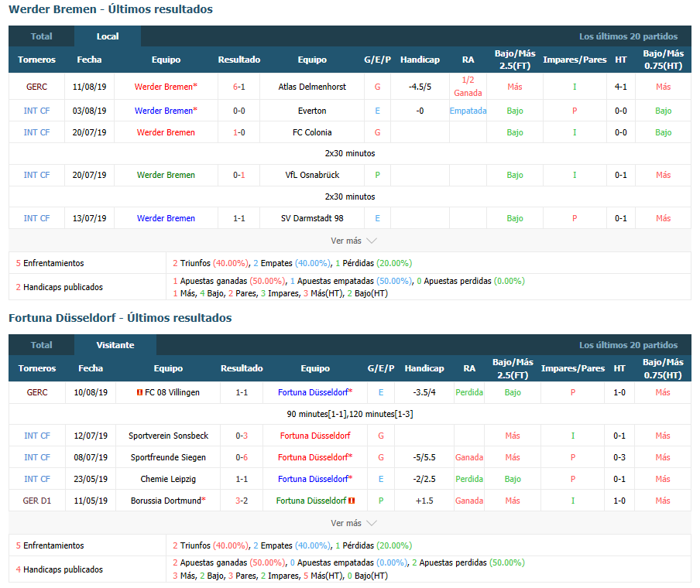Click the 6-1 result score
Image resolution: width=700 pixels, height=588 pixels.
238,87
